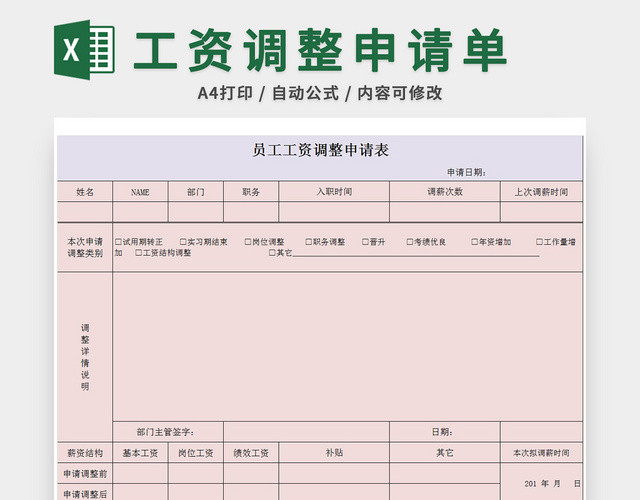Viewport: 640px width, 500px height.
Task: Select the 申请调整后 row label
Action: click(x=85, y=493)
